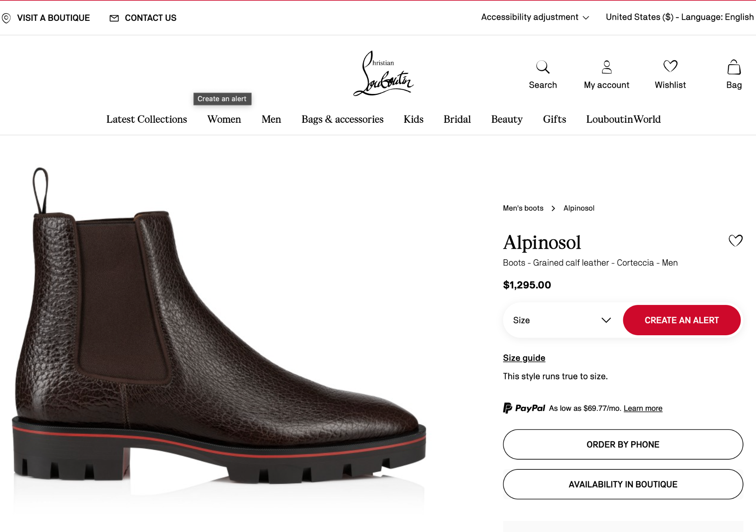Open the Men navigation menu
This screenshot has height=532, width=756.
pos(271,119)
